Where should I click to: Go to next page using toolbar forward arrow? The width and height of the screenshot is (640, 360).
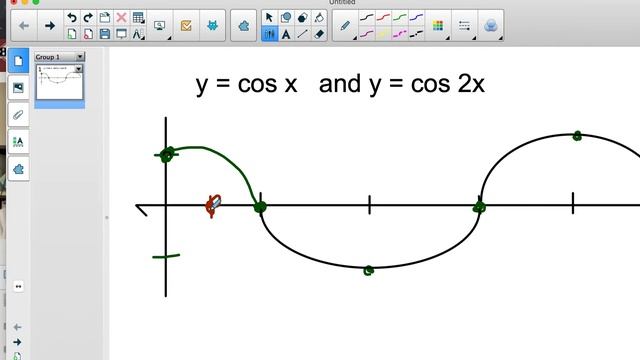pos(50,26)
